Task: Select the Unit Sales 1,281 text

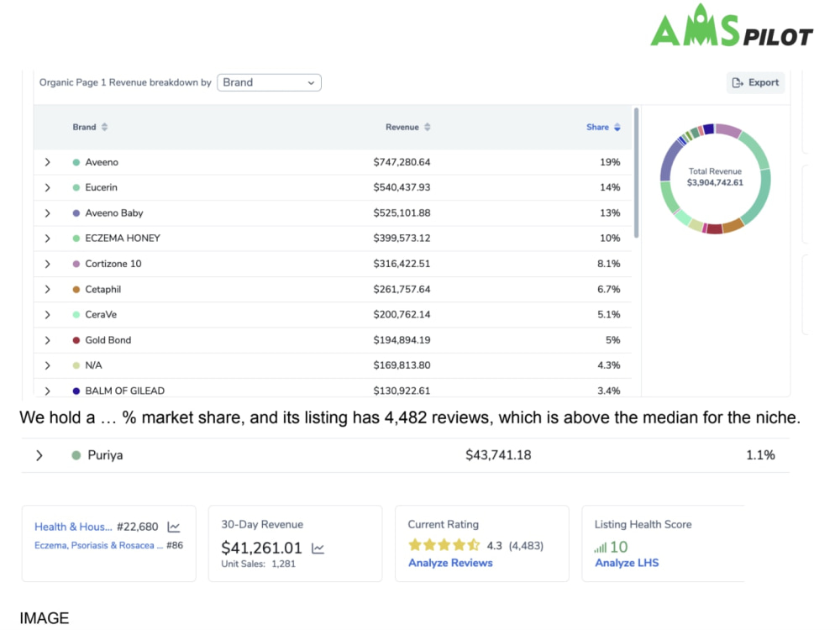Action: (x=258, y=564)
